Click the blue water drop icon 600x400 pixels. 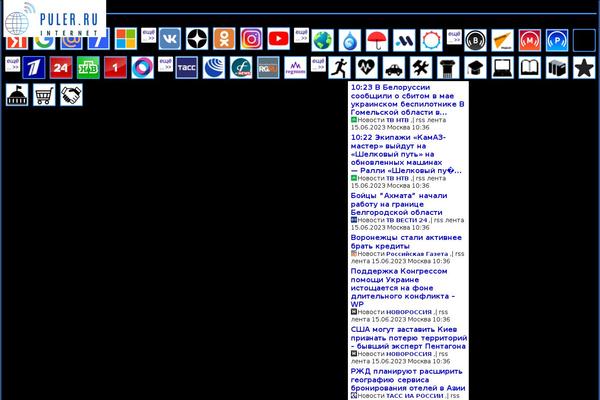(x=350, y=40)
